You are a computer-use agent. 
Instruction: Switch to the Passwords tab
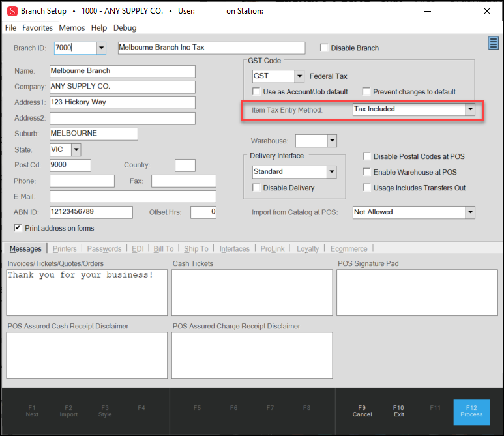pyautogui.click(x=104, y=249)
